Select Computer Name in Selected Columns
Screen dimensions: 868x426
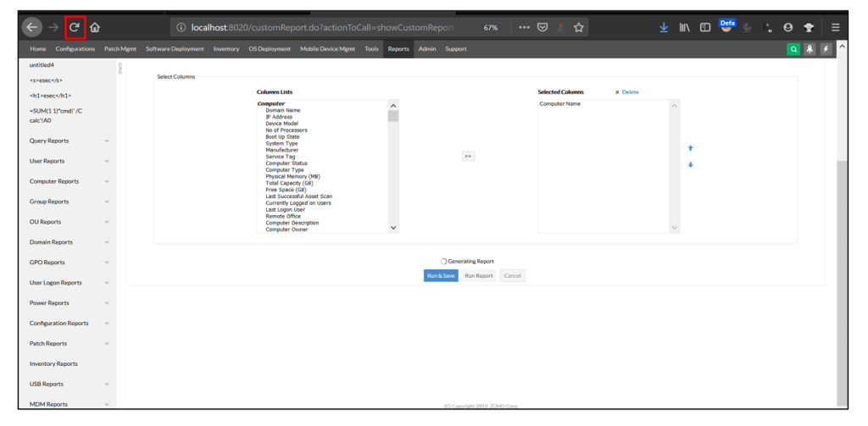tap(560, 104)
